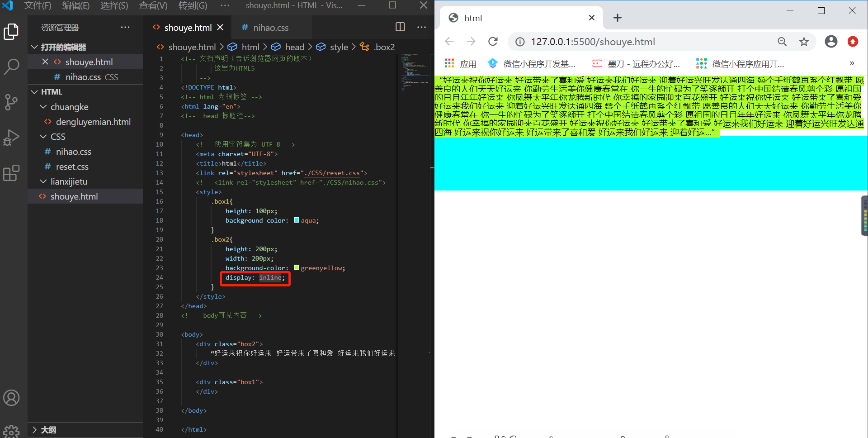Open dengluyemian.html in the explorer

pyautogui.click(x=85, y=122)
